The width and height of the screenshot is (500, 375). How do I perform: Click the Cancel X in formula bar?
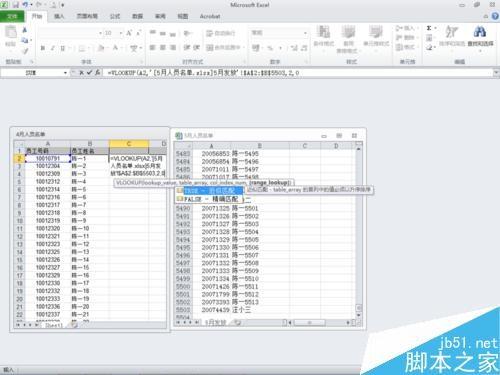(x=82, y=72)
